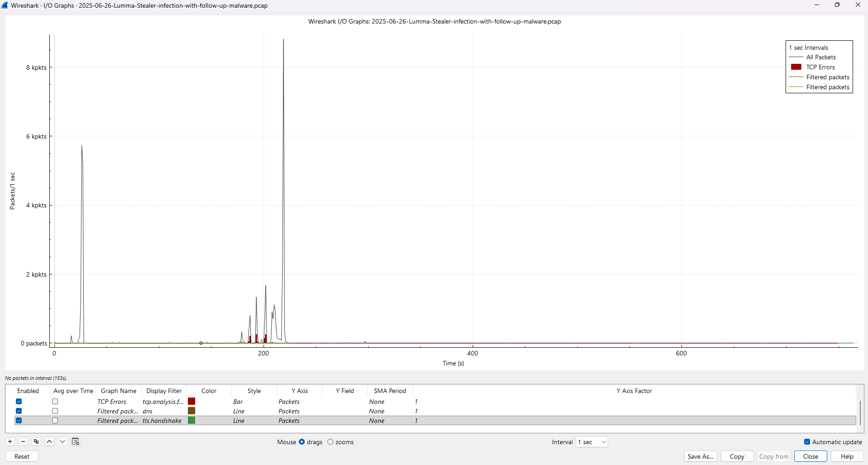868x465 pixels.
Task: Duplicate the selected graph
Action: 36,441
